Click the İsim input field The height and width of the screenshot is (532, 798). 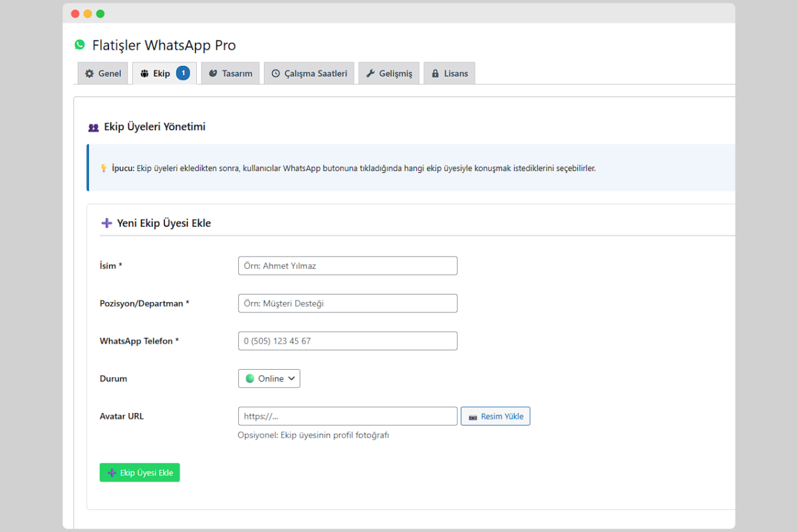(x=347, y=265)
